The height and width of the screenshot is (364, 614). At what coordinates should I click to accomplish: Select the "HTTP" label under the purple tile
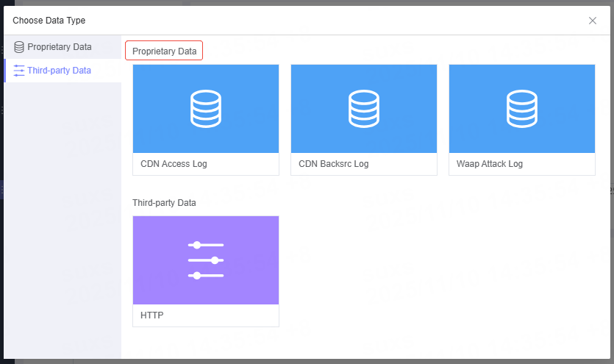pos(152,315)
